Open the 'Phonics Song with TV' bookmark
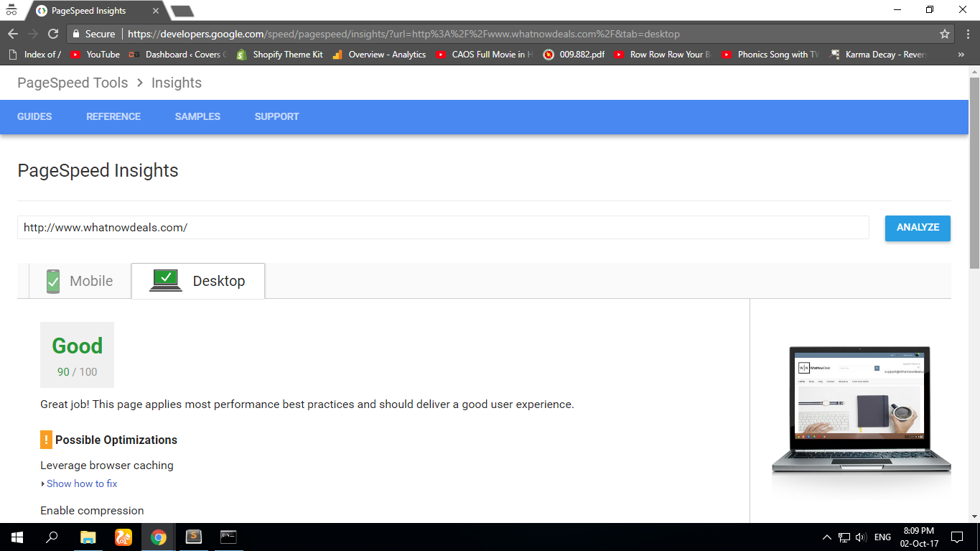Screen dimensions: 980x551 (770, 55)
